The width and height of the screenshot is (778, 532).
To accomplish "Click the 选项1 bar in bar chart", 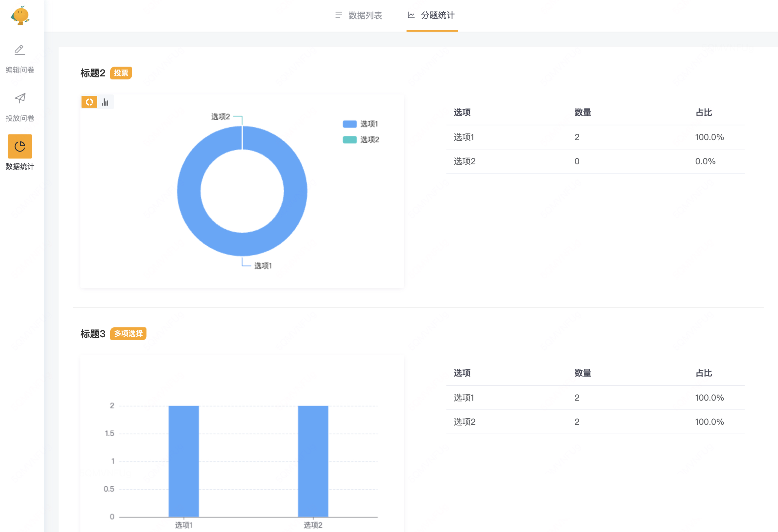I will pos(184,461).
